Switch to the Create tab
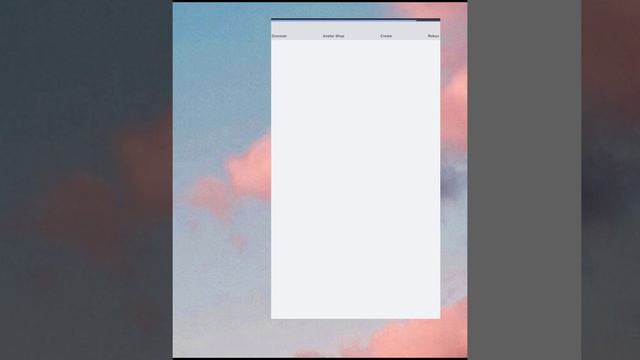Screen dimensions: 640x360 386,36
